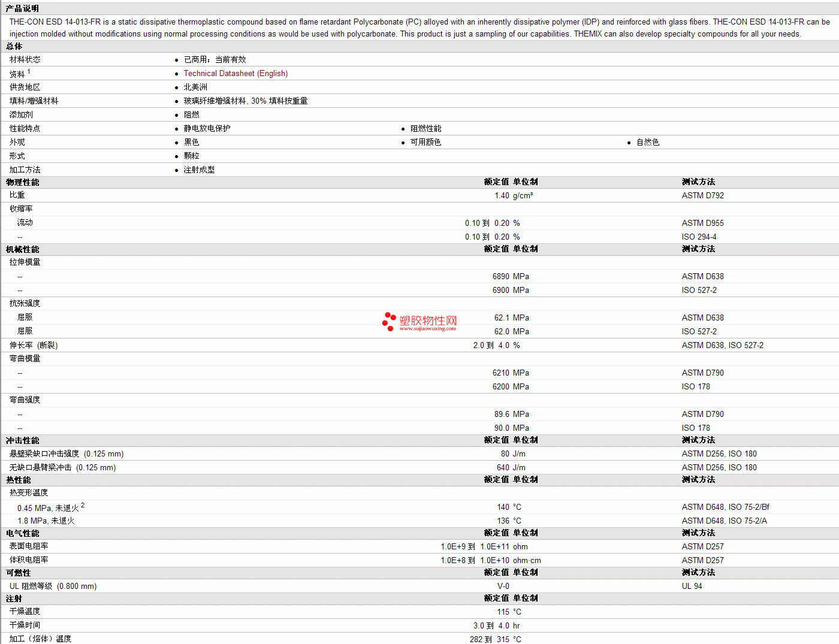The width and height of the screenshot is (839, 644).
Task: Click the text 玻璃纤维增强材料, 30% 填料按重量
Action: pyautogui.click(x=246, y=101)
